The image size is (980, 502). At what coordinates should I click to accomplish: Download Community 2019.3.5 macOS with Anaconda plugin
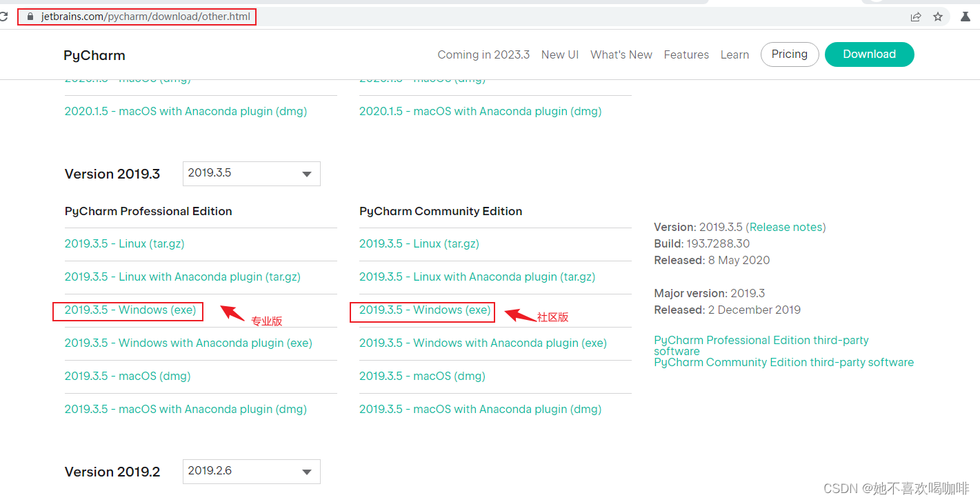tap(480, 409)
